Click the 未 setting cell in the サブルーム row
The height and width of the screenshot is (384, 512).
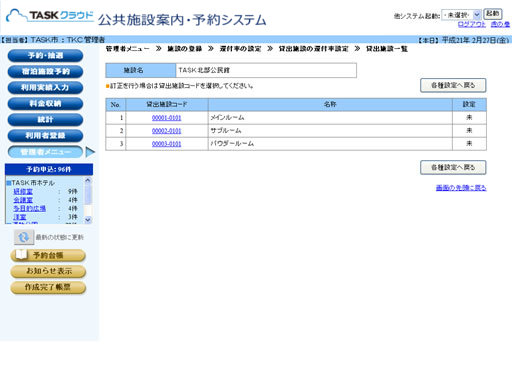click(x=469, y=131)
